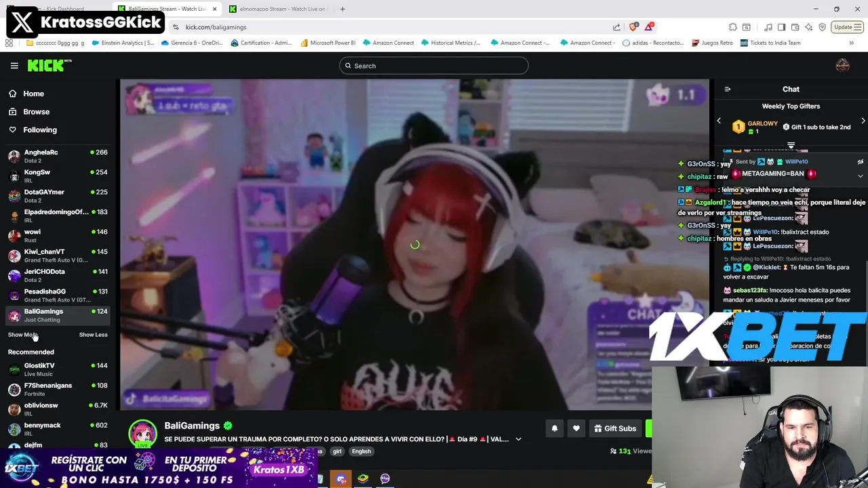Select BaliGamings in the following list
The image size is (868, 488).
pyautogui.click(x=58, y=315)
